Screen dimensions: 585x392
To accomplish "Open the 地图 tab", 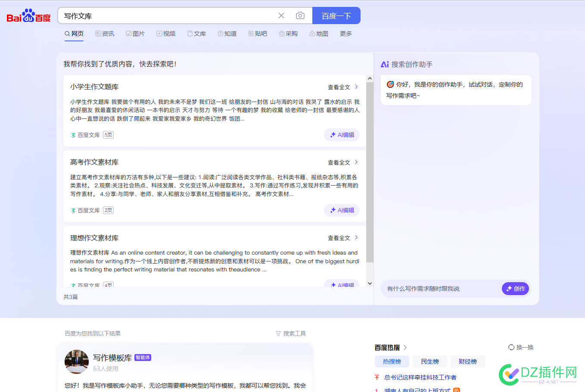I will [319, 34].
